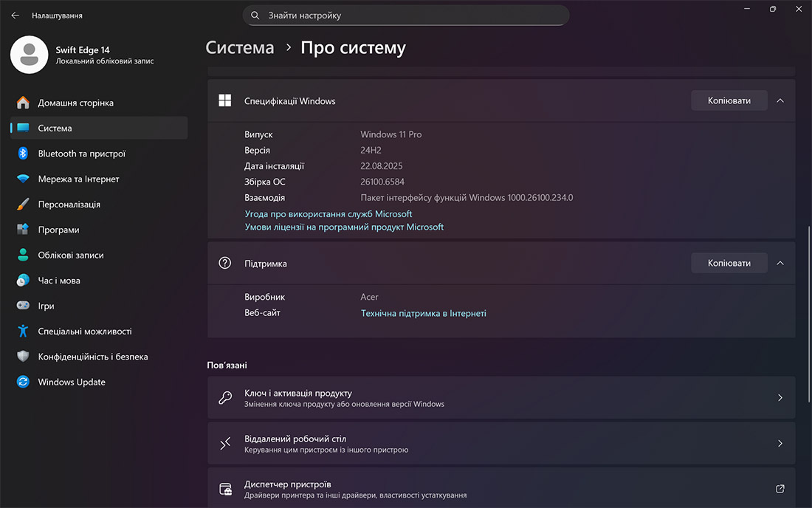Open Спеціальні можливості page
The image size is (812, 508).
(x=99, y=331)
